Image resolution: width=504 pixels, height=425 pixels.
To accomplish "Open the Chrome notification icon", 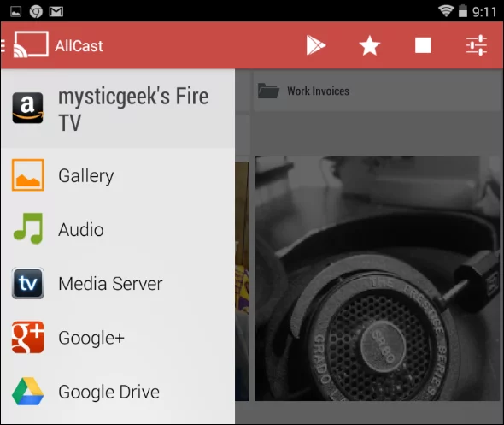I will pyautogui.click(x=36, y=12).
